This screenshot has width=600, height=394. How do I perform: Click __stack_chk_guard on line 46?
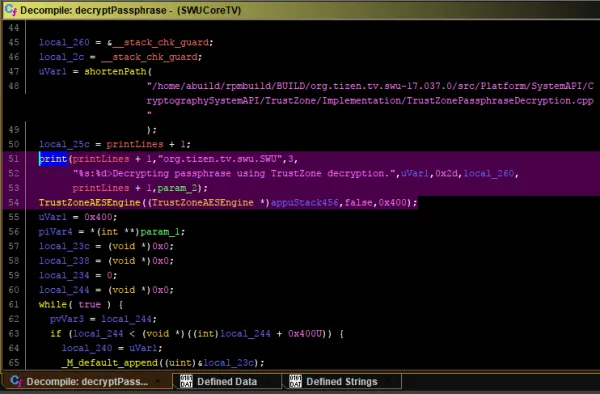[x=150, y=57]
